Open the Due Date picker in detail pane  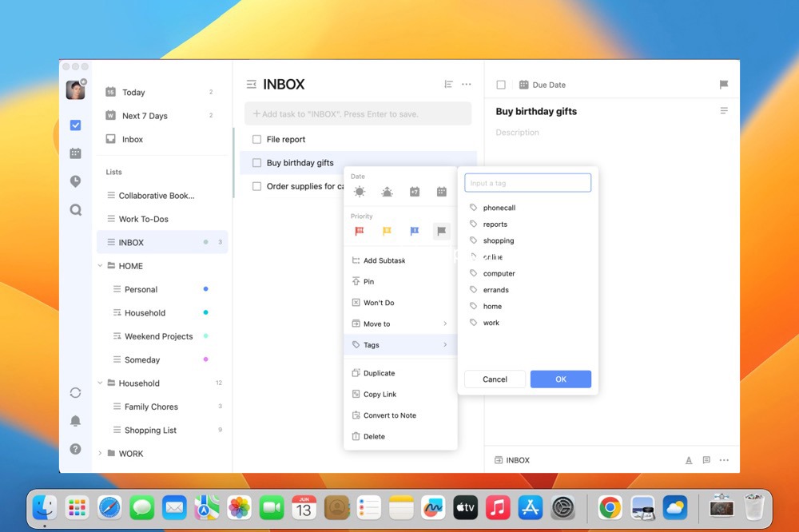[543, 85]
